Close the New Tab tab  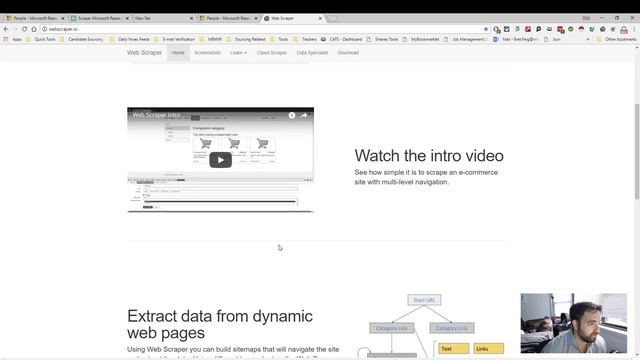coord(191,18)
